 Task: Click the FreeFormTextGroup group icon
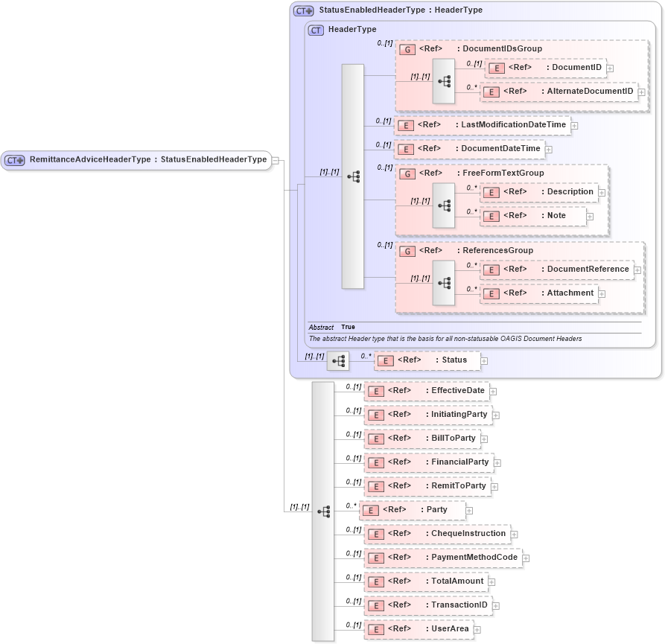pyautogui.click(x=407, y=173)
